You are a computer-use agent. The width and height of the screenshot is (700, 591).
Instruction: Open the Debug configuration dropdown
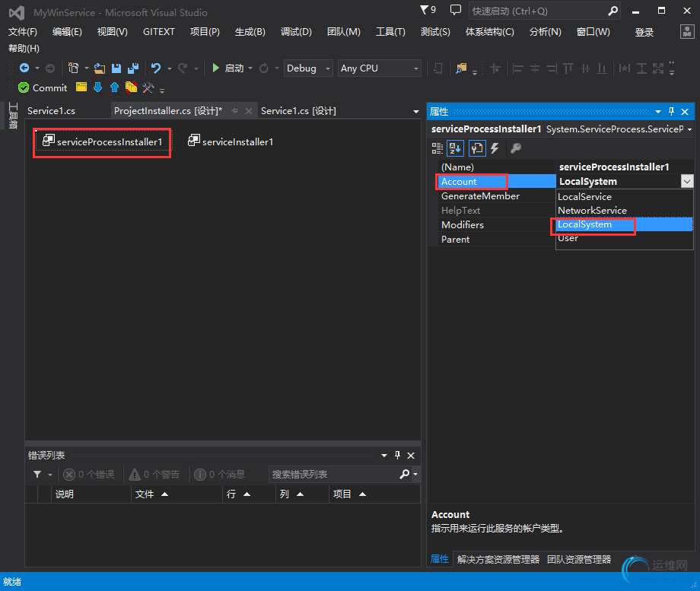[x=307, y=68]
